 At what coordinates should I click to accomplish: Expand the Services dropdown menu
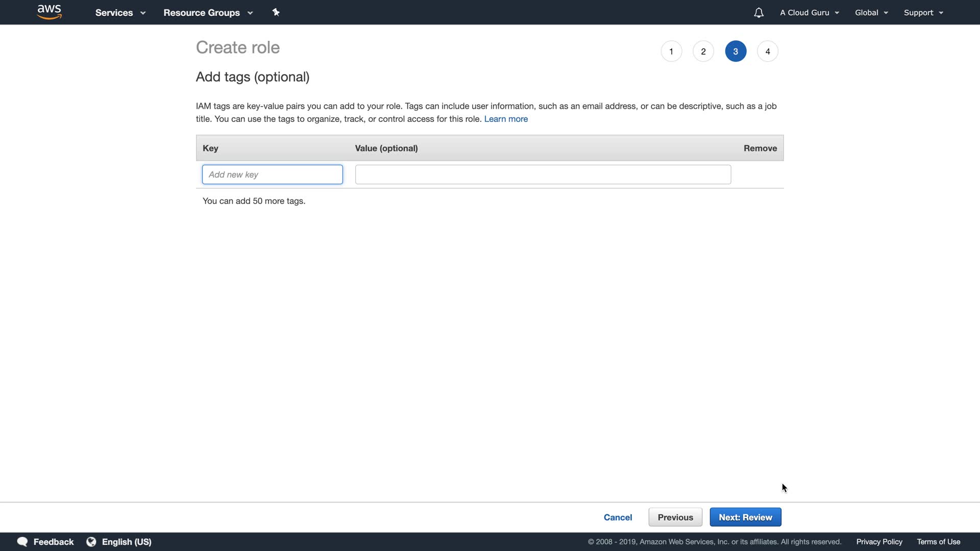tap(120, 13)
